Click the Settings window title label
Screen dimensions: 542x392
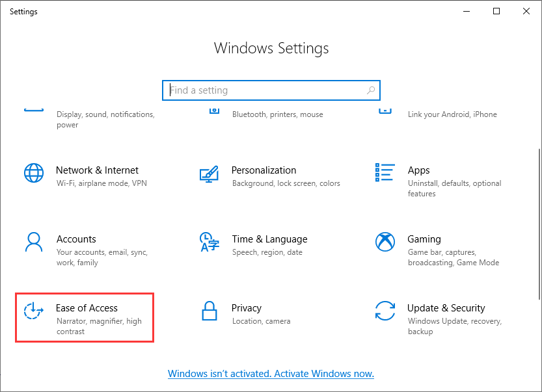pyautogui.click(x=23, y=11)
